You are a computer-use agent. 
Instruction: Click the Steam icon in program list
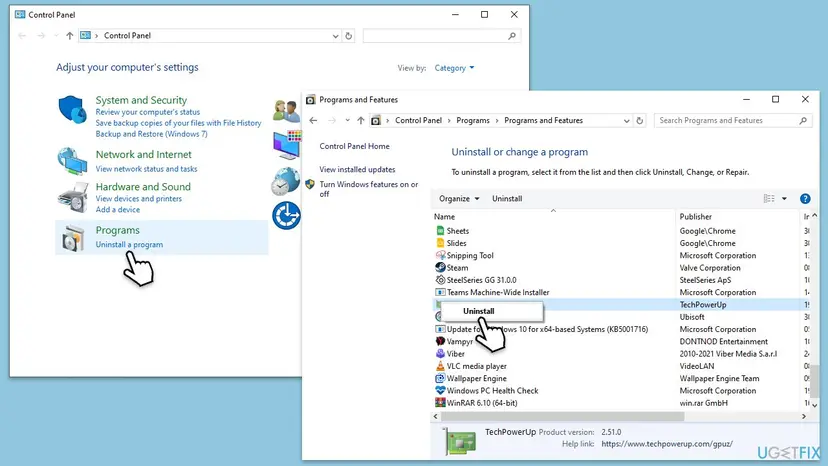point(440,268)
